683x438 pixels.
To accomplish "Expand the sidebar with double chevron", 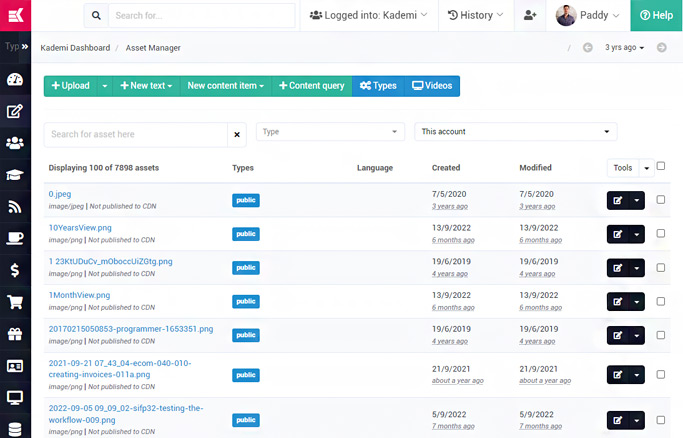I will [x=25, y=46].
